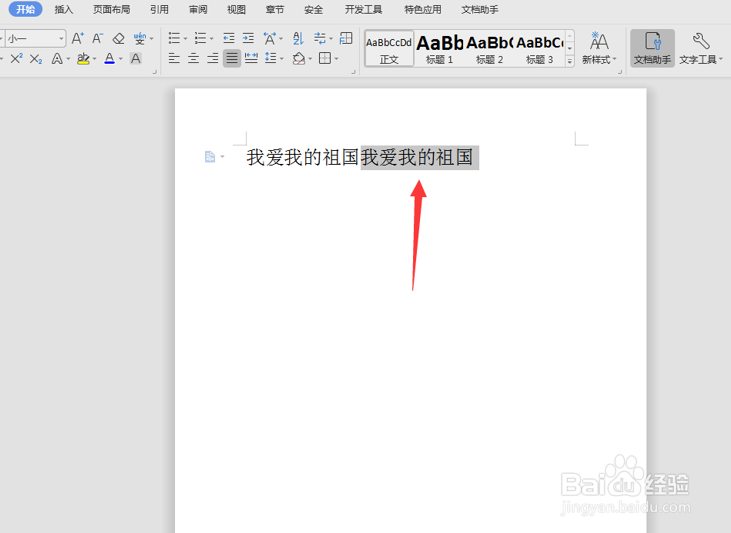731x533 pixels.
Task: Apply distributed alignment
Action: coord(251,59)
